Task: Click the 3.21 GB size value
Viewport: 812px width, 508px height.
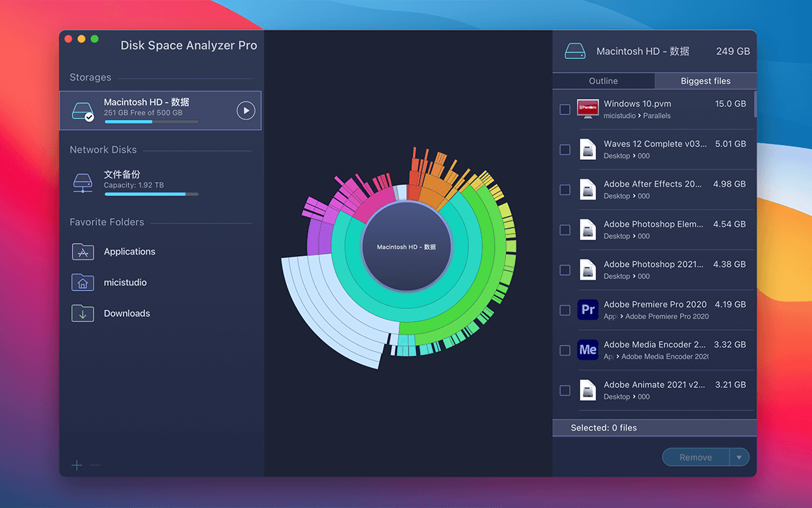Action: point(731,385)
